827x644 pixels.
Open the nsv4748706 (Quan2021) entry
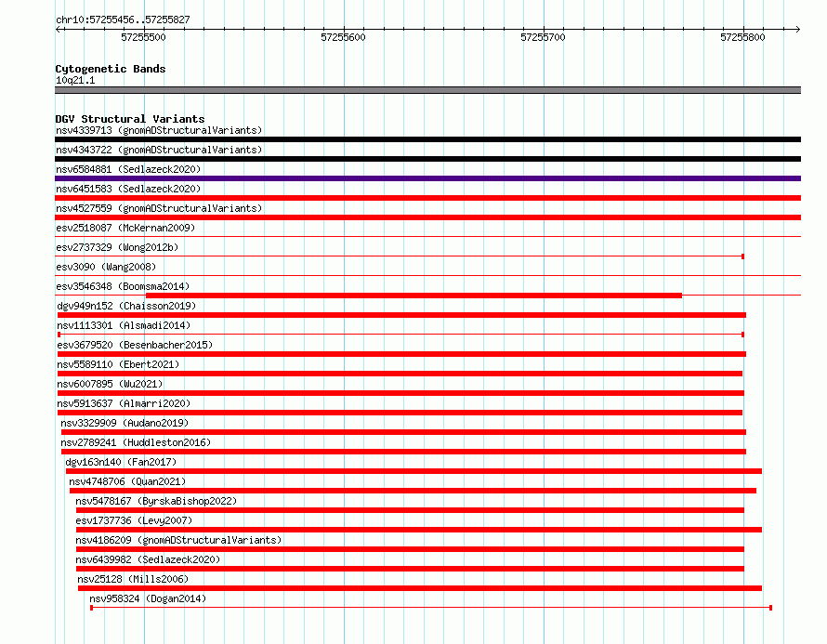pyautogui.click(x=127, y=481)
